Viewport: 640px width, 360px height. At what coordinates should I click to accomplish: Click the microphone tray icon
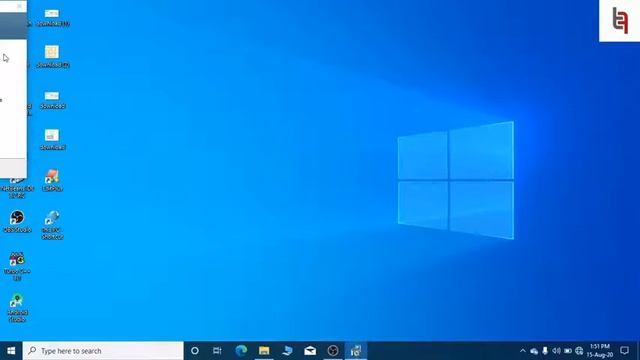[x=545, y=351]
